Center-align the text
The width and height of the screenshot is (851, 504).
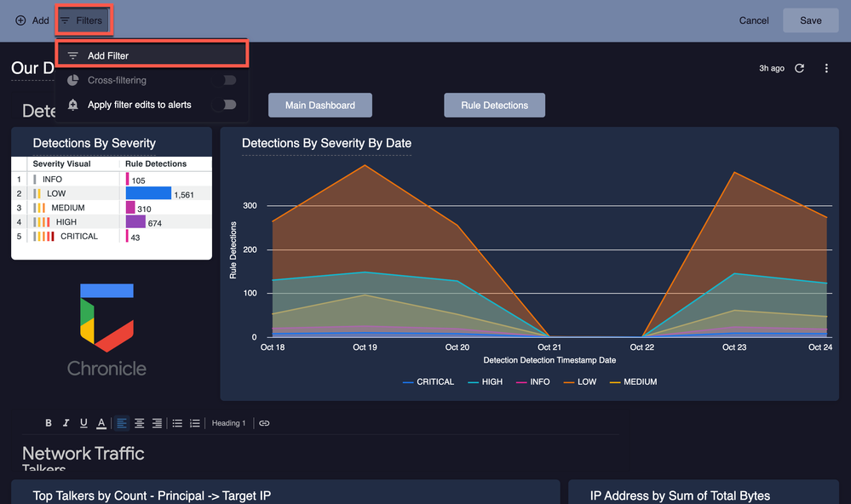pyautogui.click(x=140, y=423)
